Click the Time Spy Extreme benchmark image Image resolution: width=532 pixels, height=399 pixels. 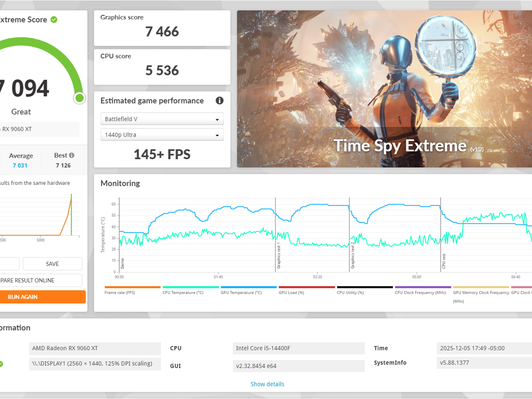pyautogui.click(x=384, y=89)
